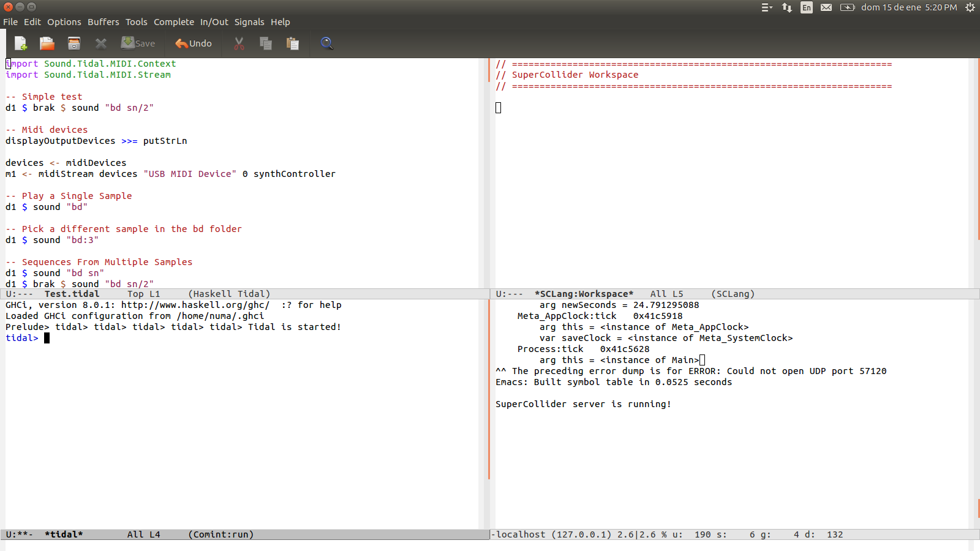This screenshot has height=551, width=980.
Task: Open the Tools menu
Action: point(137,22)
